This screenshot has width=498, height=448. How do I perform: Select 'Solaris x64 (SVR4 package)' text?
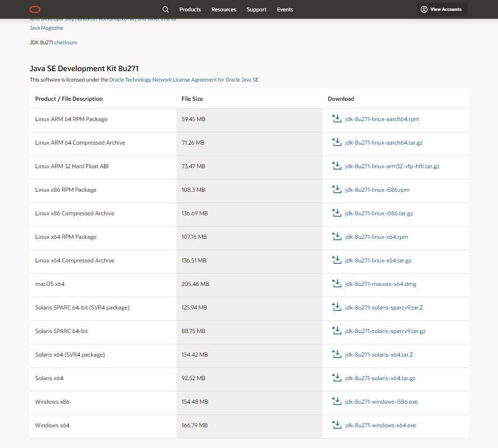coord(70,355)
